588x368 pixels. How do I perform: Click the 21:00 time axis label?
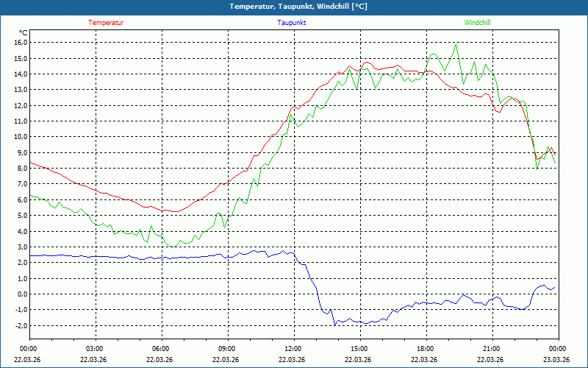tap(490, 349)
